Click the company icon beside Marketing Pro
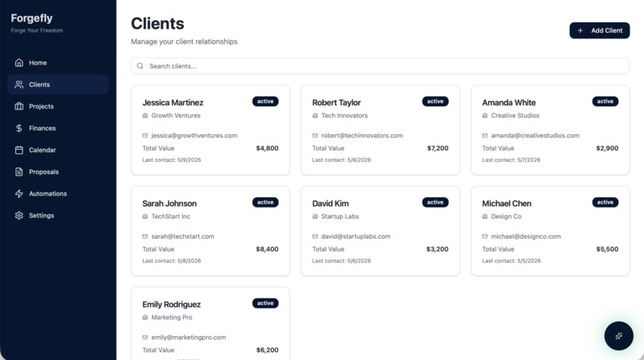644x360 pixels. click(x=145, y=318)
